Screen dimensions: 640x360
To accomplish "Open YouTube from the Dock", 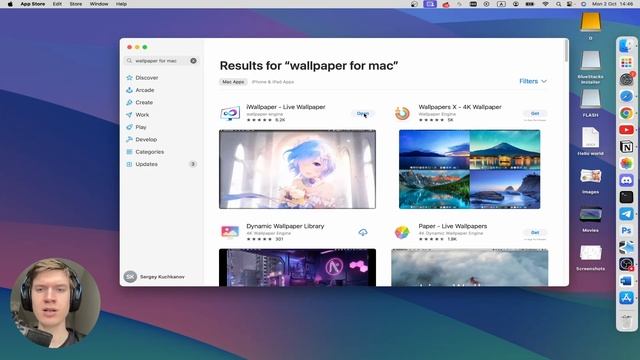I will pyautogui.click(x=626, y=130).
